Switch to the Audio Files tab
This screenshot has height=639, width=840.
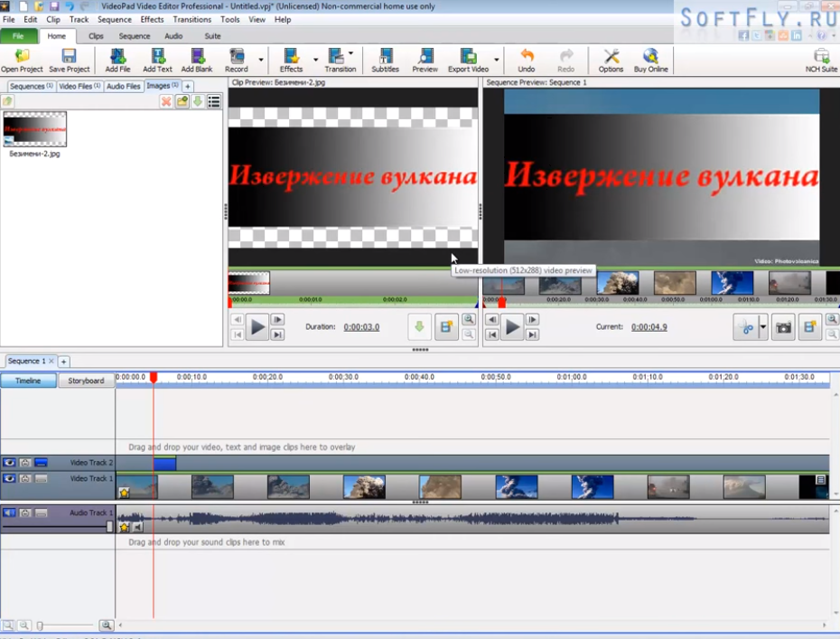point(123,86)
